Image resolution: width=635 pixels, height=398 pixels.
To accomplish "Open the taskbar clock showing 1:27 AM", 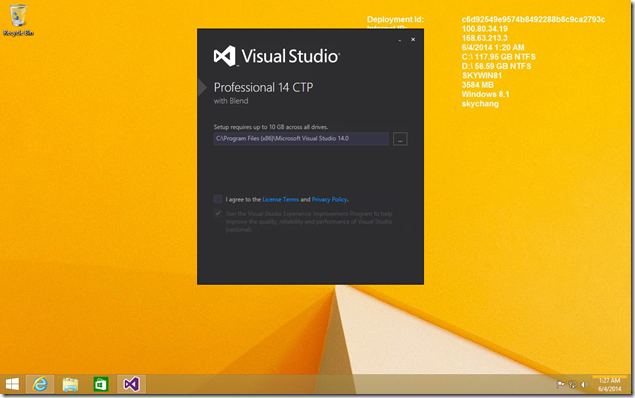I will click(609, 384).
